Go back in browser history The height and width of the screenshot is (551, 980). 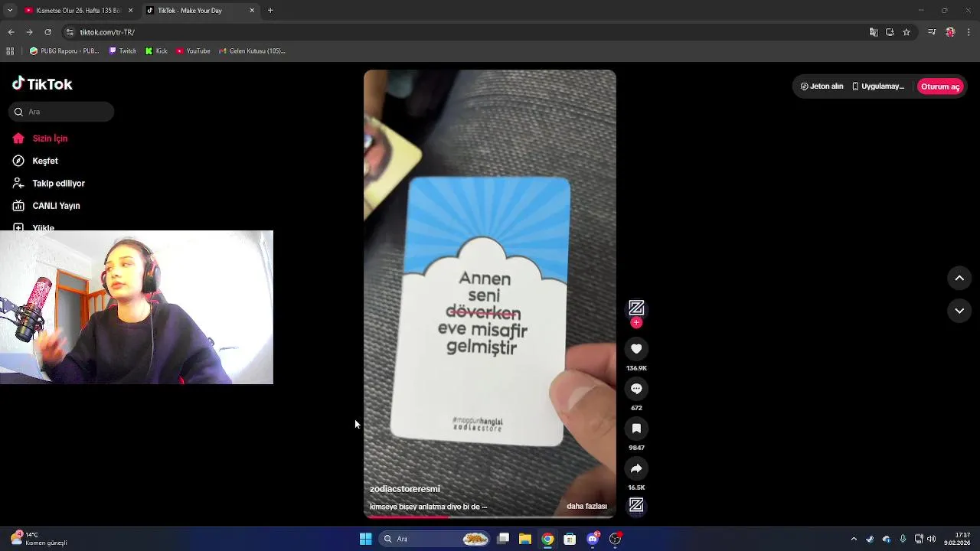(11, 32)
